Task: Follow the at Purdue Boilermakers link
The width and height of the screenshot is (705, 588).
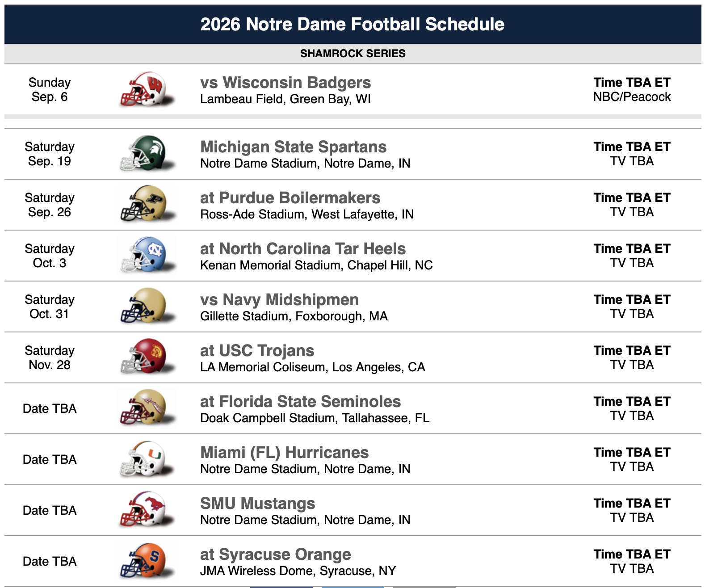Action: 290,198
